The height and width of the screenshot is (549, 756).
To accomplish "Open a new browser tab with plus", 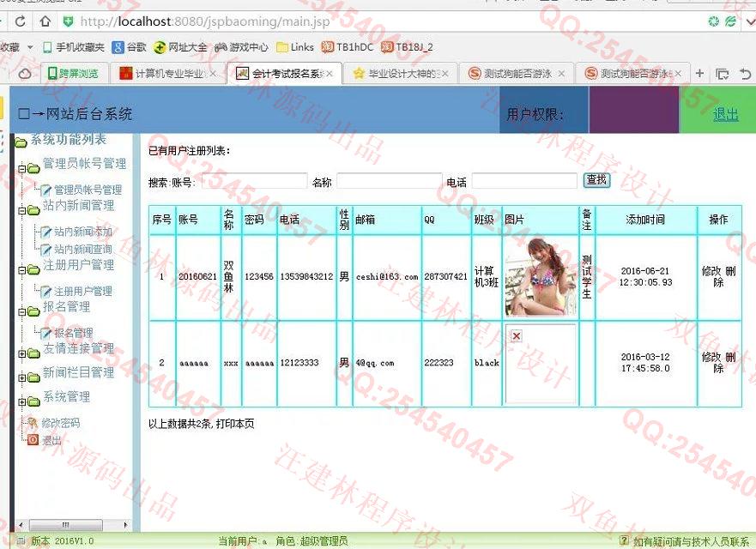I will click(699, 73).
